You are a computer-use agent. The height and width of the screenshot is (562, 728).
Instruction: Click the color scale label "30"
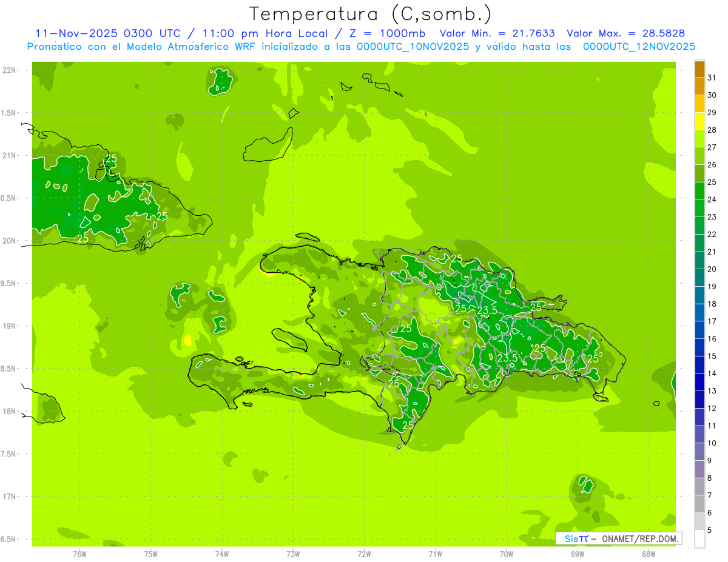pos(712,95)
